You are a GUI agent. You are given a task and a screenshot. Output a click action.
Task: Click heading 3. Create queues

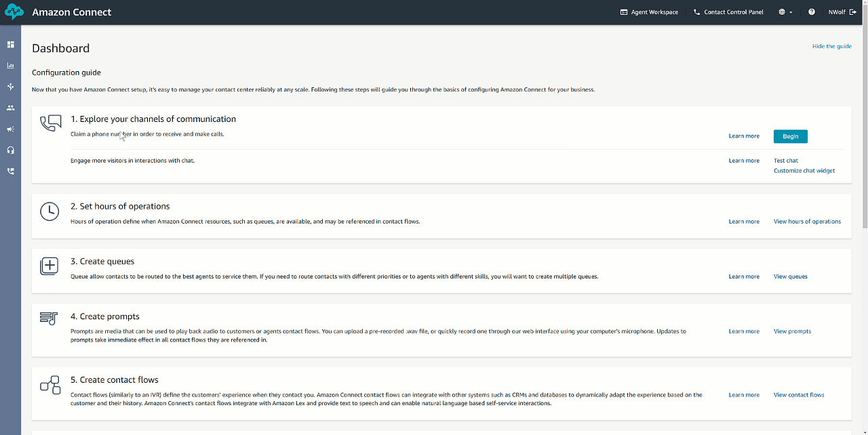point(102,262)
